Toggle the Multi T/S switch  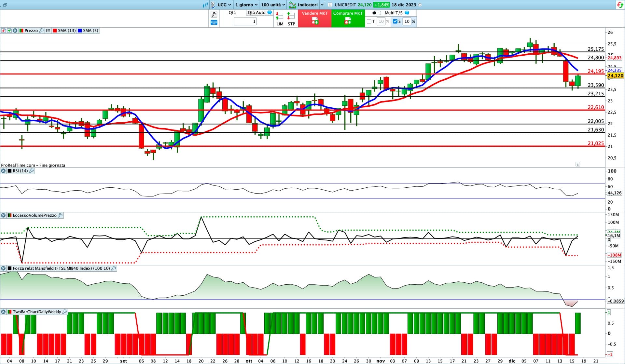pos(376,13)
